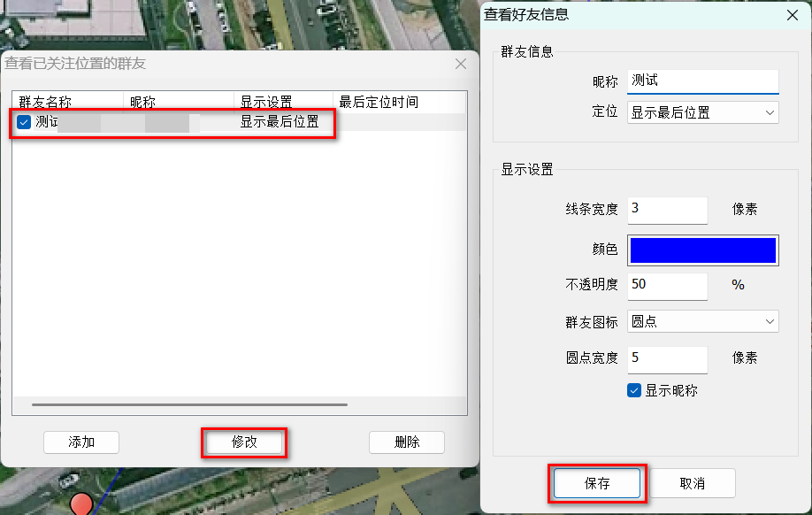The width and height of the screenshot is (812, 515).
Task: Open the 群友图标 dropdown showing 圆点
Action: [x=702, y=322]
